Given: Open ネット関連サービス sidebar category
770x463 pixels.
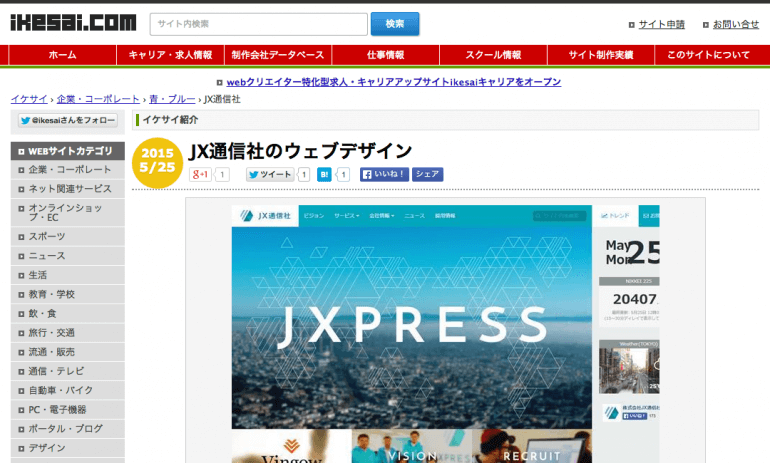Looking at the screenshot, I should pyautogui.click(x=68, y=189).
